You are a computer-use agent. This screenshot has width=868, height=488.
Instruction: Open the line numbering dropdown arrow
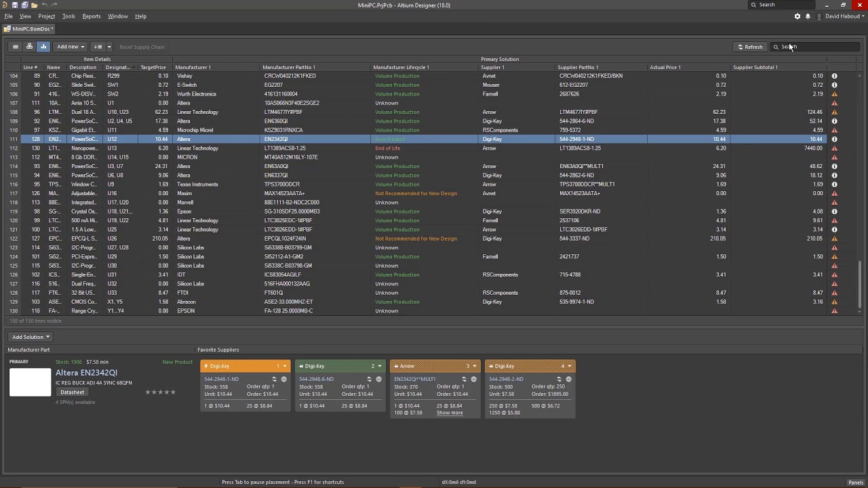click(x=108, y=47)
